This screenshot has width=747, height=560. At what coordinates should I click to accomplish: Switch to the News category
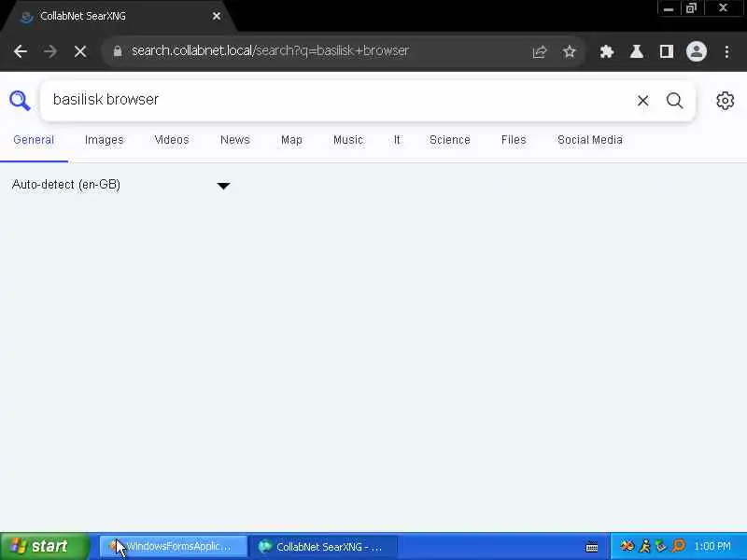pos(235,140)
